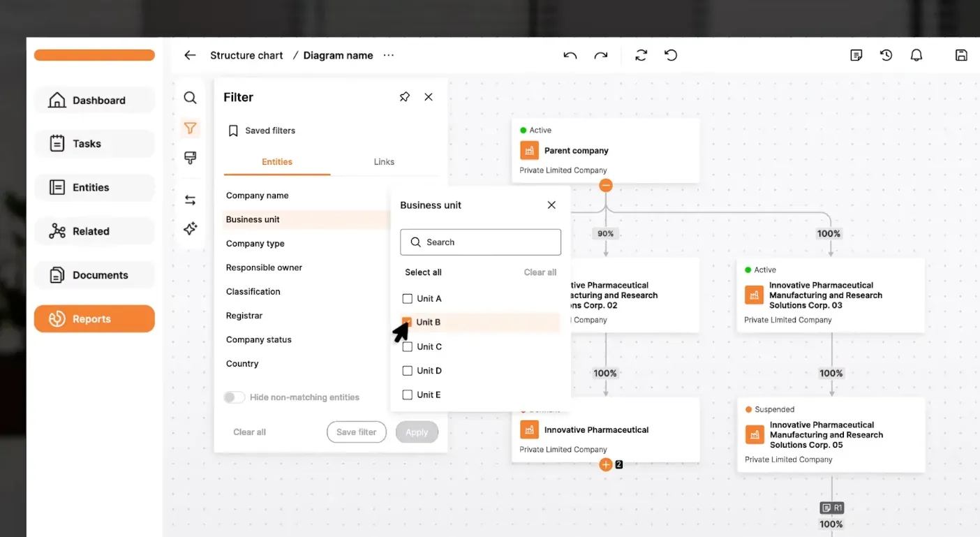Redo the last undone change
This screenshot has width=980, height=537.
601,55
